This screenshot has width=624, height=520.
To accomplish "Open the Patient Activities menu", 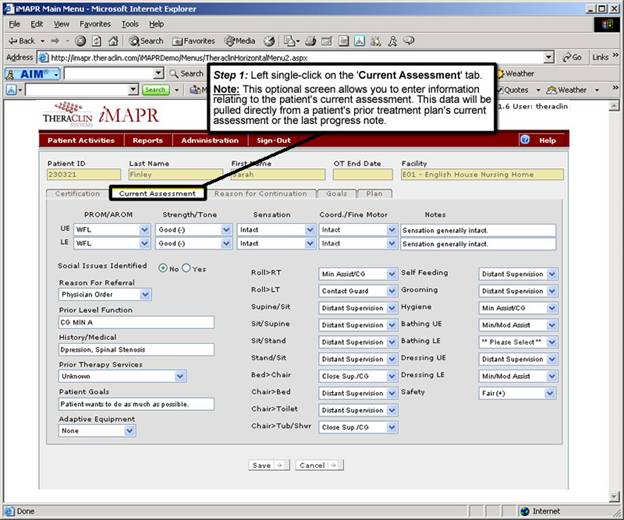I will coord(81,140).
